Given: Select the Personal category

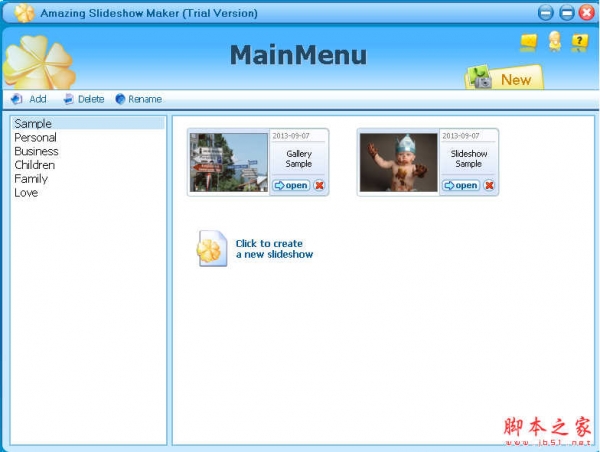Looking at the screenshot, I should tap(88, 137).
